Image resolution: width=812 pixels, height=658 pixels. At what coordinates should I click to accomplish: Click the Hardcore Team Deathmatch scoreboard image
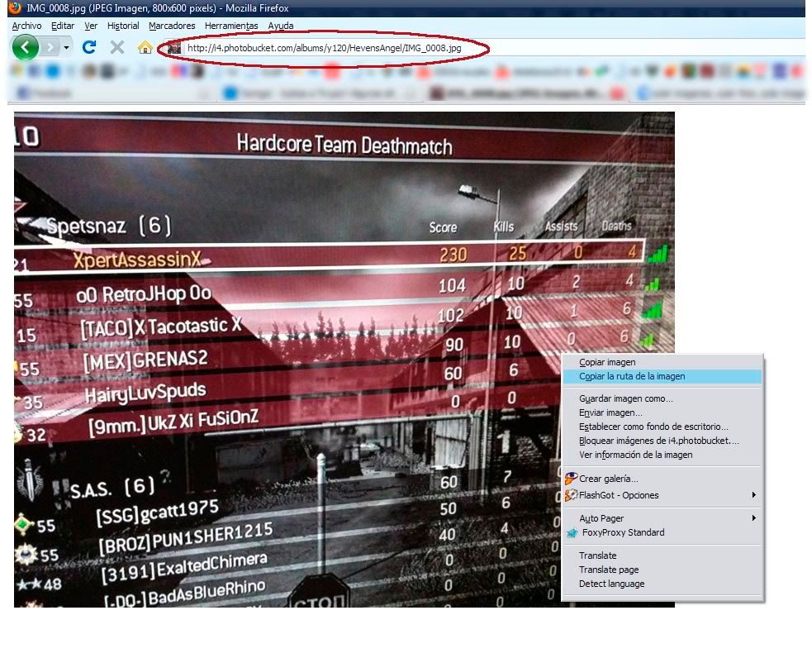(344, 360)
